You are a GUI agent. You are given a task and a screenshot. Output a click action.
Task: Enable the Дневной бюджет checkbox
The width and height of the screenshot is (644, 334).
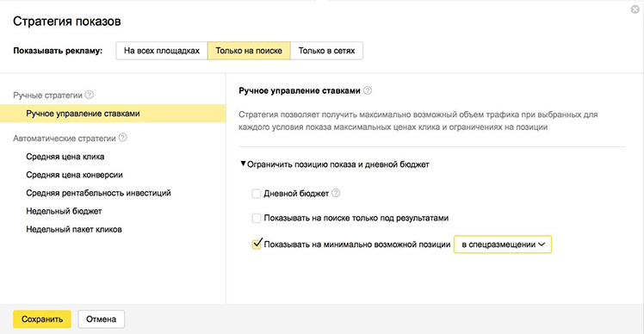(x=257, y=194)
